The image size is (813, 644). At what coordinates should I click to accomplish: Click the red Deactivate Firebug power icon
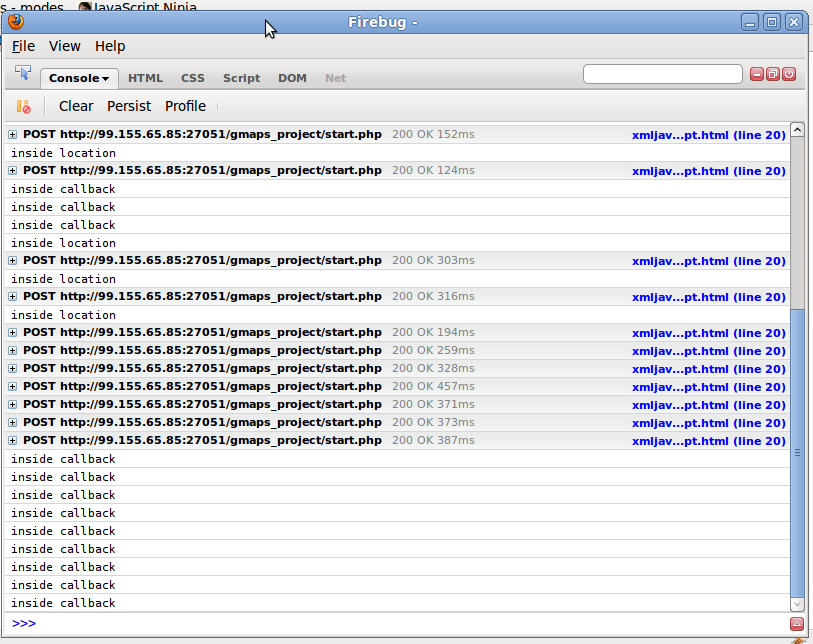[x=789, y=74]
